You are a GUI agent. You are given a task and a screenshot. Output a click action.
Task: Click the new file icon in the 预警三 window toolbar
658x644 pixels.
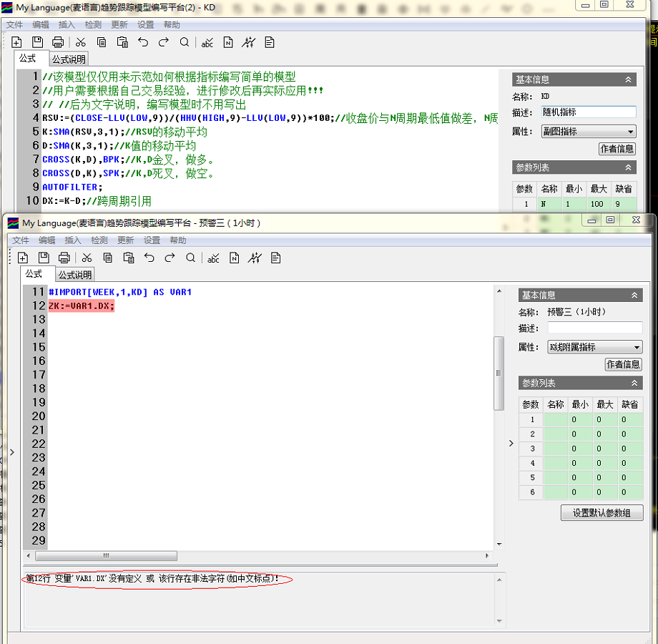(x=23, y=258)
